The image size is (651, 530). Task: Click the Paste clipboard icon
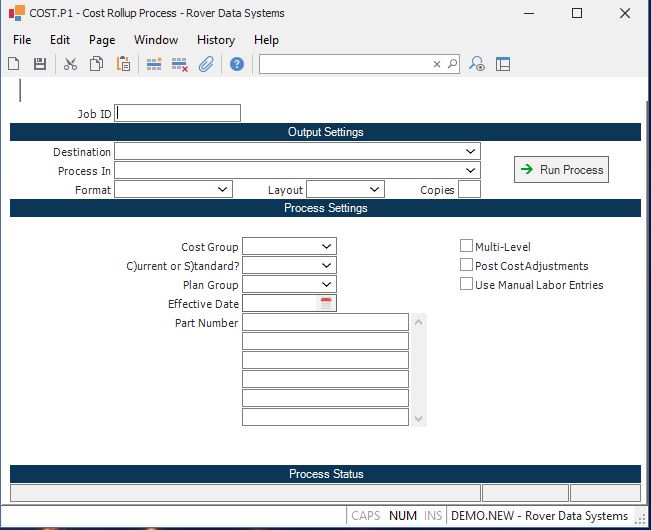[x=123, y=64]
